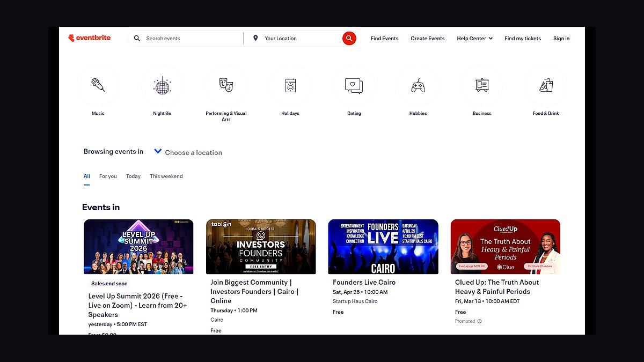Click Fri, Mar 13 • 10:00 AM EDT date
The width and height of the screenshot is (644, 362).
[487, 301]
